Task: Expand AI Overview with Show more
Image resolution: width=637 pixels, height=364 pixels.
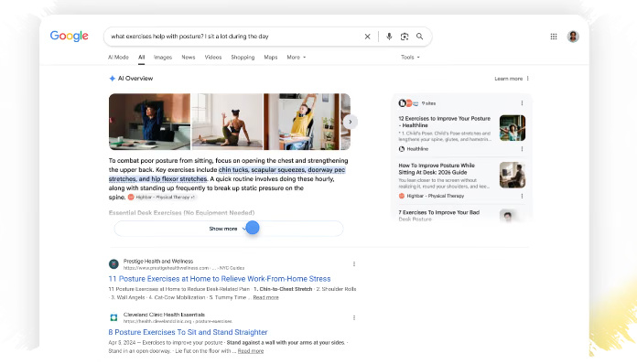Action: point(229,229)
